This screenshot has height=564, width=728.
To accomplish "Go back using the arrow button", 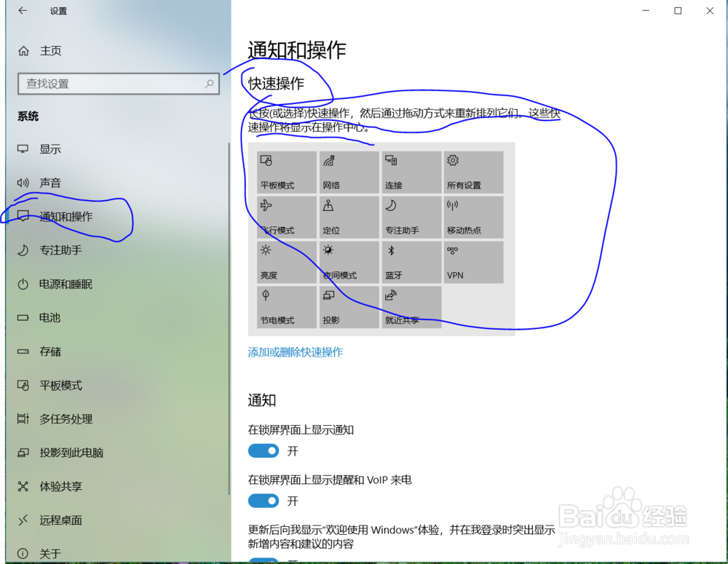I will pyautogui.click(x=22, y=11).
